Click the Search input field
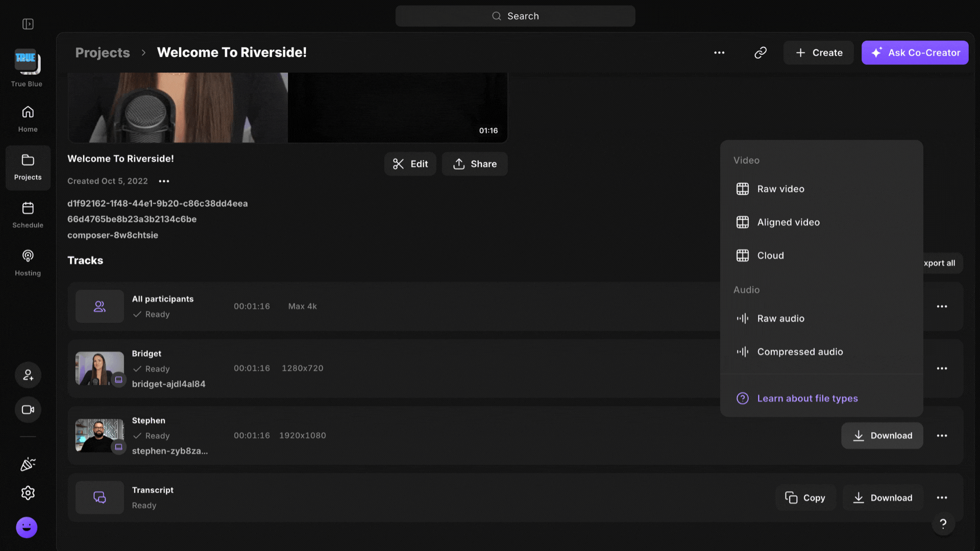980x551 pixels. [515, 16]
